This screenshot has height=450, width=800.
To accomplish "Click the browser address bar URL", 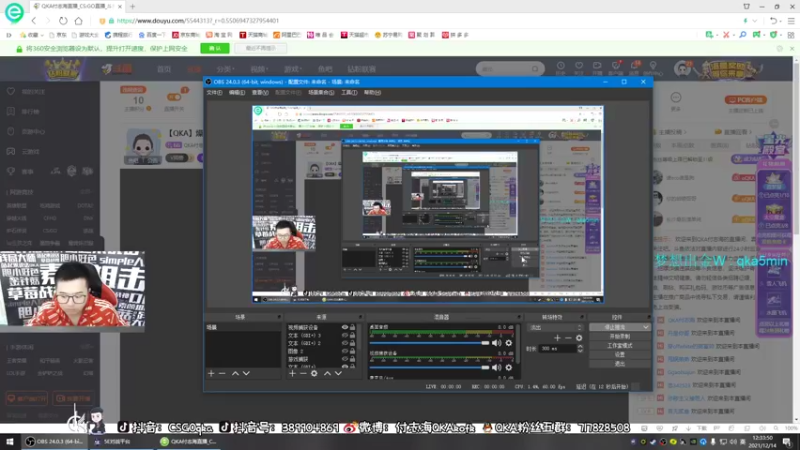I will tap(198, 21).
